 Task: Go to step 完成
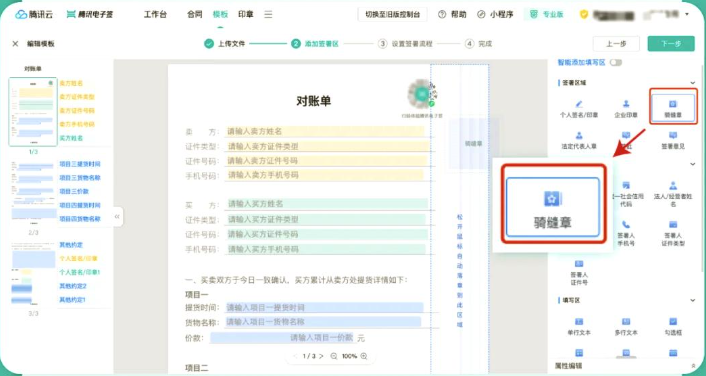(x=478, y=44)
